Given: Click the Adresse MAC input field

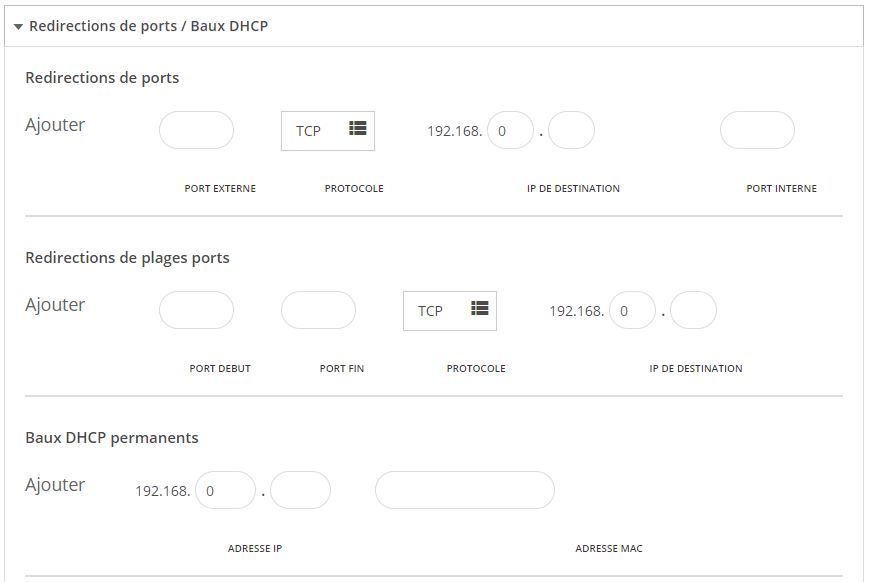Looking at the screenshot, I should pos(465,490).
